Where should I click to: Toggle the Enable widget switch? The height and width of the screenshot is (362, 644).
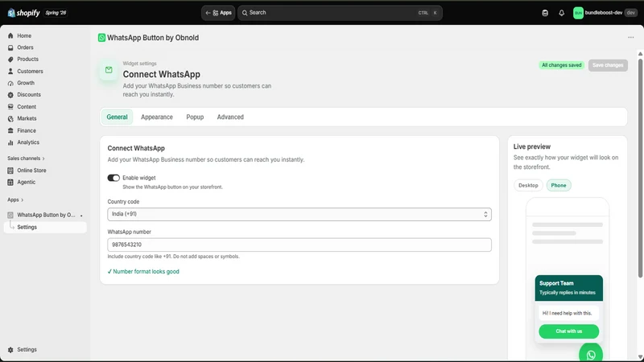click(x=114, y=178)
